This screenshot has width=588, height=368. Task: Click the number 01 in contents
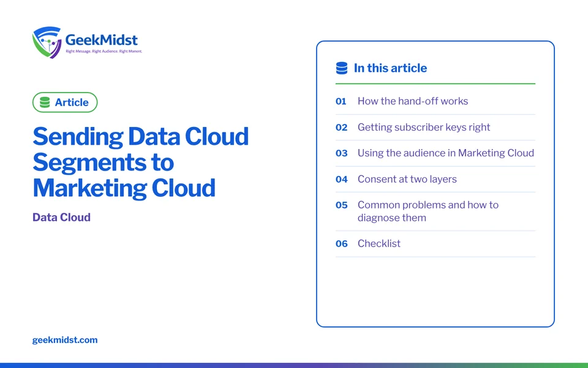point(341,101)
